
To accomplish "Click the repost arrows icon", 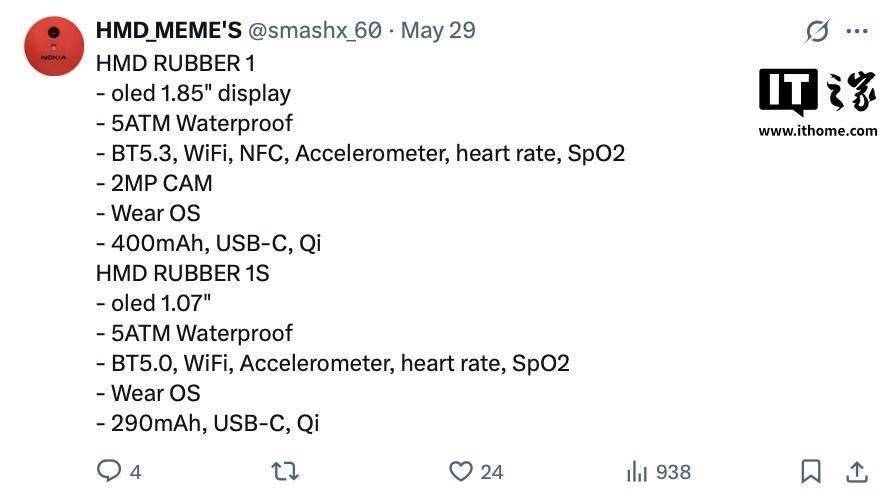I will pos(285,471).
